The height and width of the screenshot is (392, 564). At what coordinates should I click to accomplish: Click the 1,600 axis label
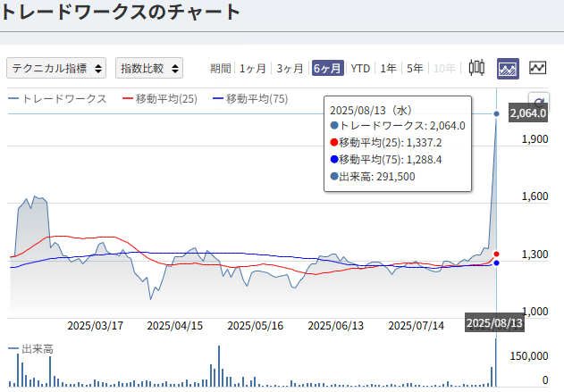click(x=535, y=196)
